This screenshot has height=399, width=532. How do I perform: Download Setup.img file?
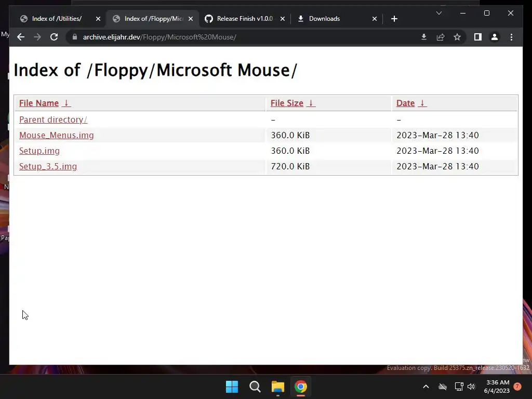tap(39, 151)
